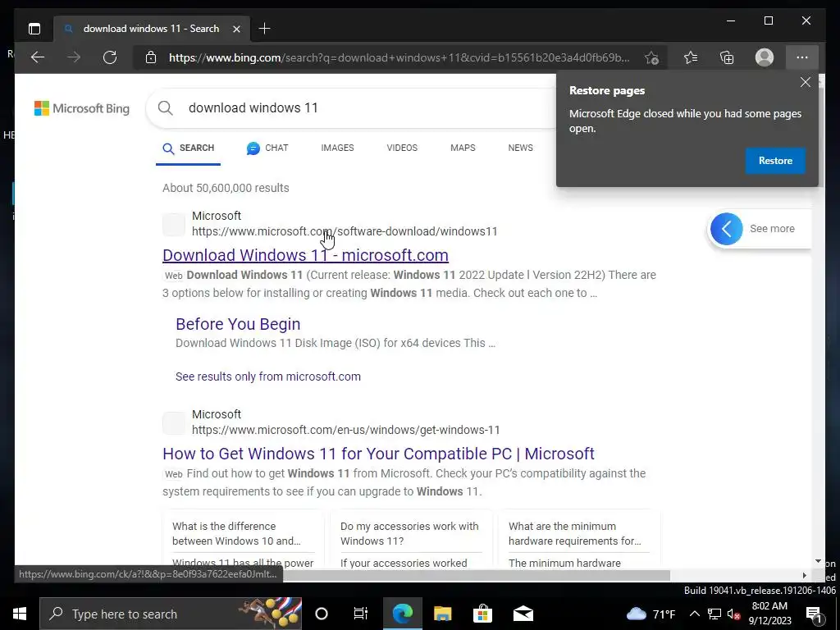Open 'Do my accessories work' card
This screenshot has height=630, width=840.
pyautogui.click(x=409, y=533)
